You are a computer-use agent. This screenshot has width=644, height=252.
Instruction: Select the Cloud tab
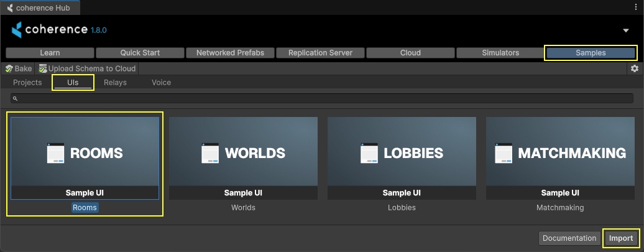point(410,53)
